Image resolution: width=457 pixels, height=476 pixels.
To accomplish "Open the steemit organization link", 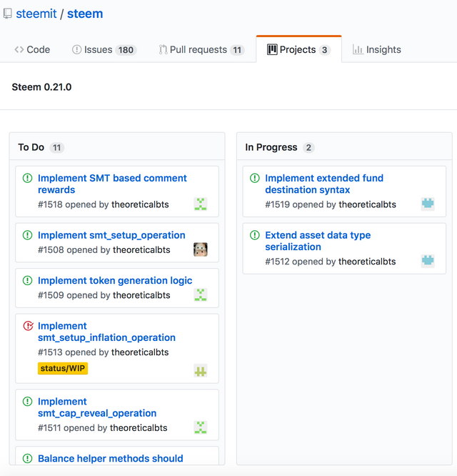I will (x=36, y=14).
